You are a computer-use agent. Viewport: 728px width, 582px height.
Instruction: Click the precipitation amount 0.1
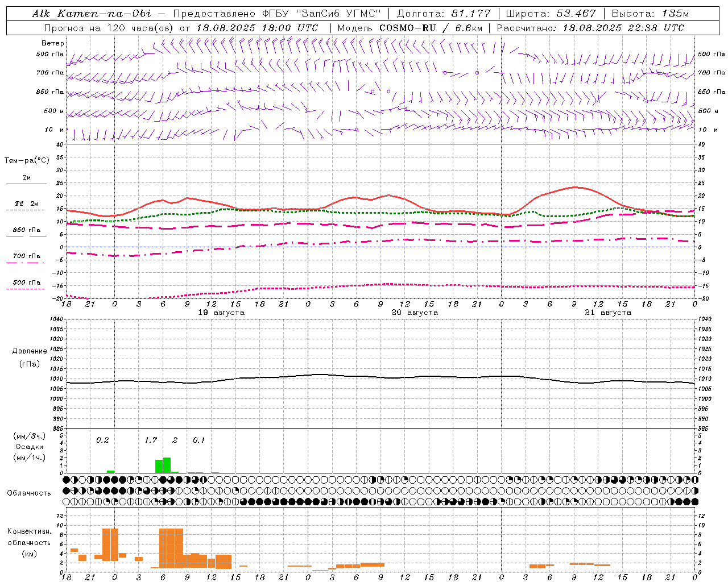point(198,440)
